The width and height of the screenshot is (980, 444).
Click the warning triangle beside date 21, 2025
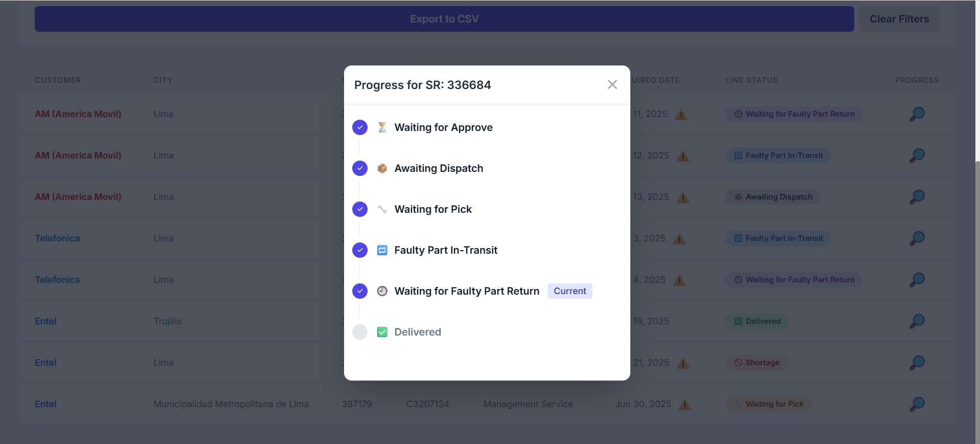point(683,363)
